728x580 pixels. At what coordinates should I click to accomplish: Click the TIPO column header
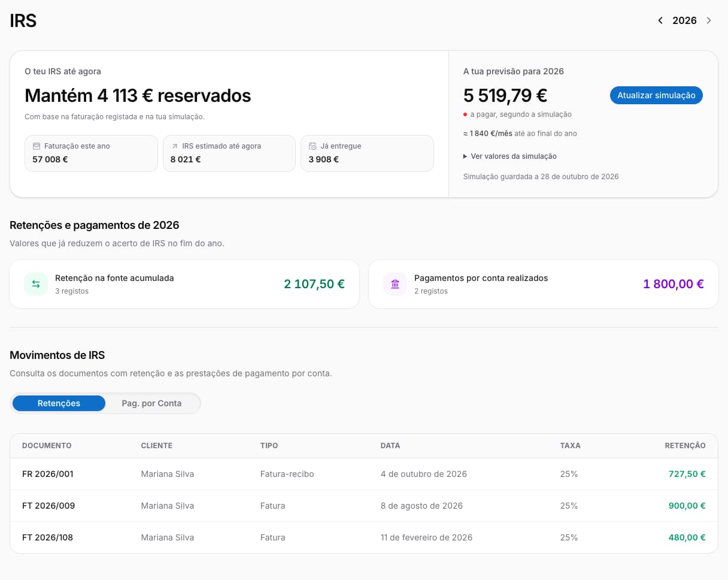[269, 446]
